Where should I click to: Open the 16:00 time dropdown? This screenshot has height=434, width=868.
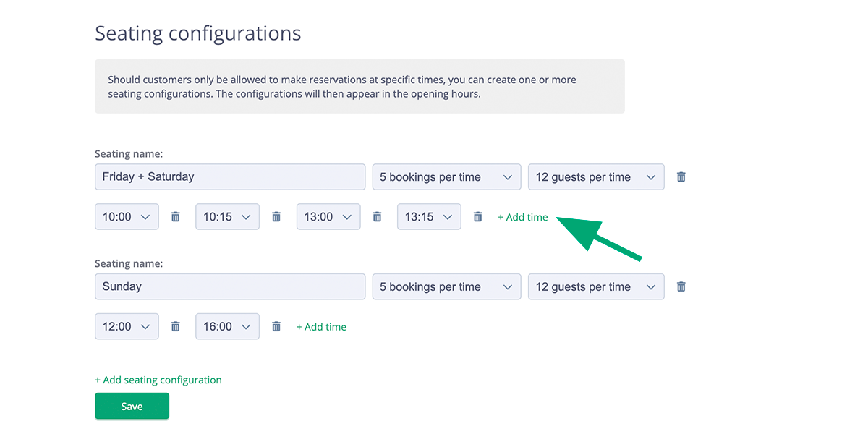click(227, 326)
